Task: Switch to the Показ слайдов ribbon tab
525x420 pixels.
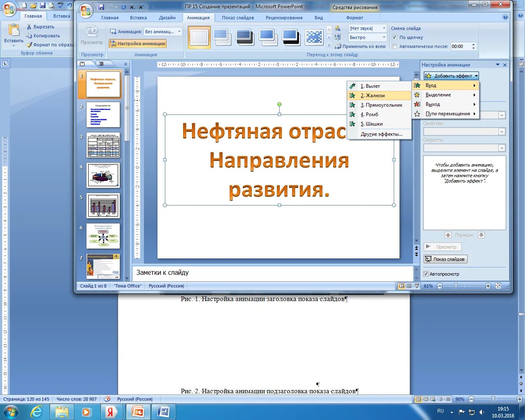Action: pos(238,18)
